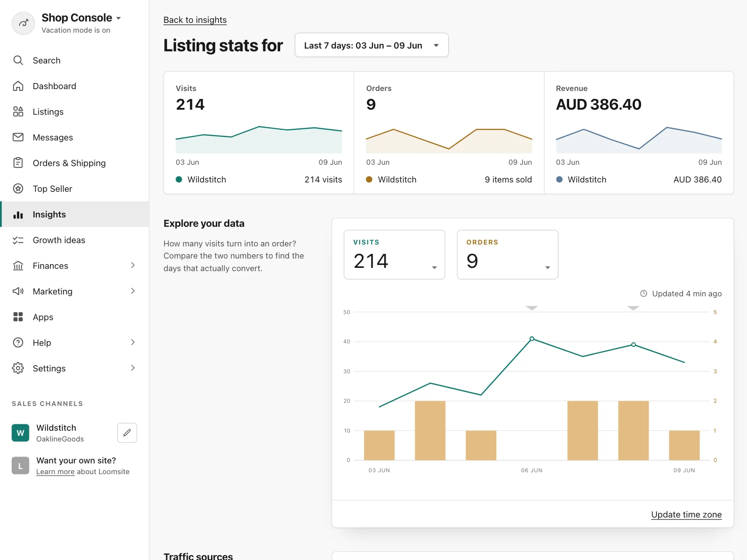Open Top Seller in the sidebar
This screenshot has width=747, height=560.
[75, 189]
